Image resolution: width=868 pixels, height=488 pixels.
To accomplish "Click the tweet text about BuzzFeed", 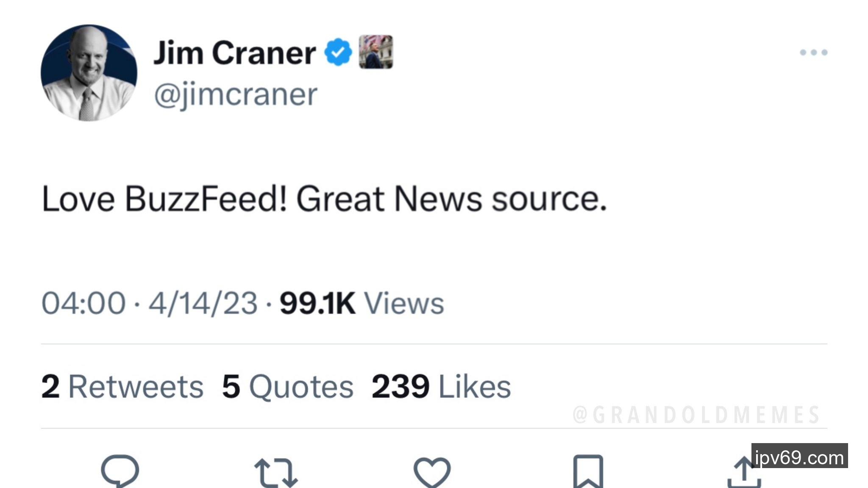I will click(x=324, y=199).
